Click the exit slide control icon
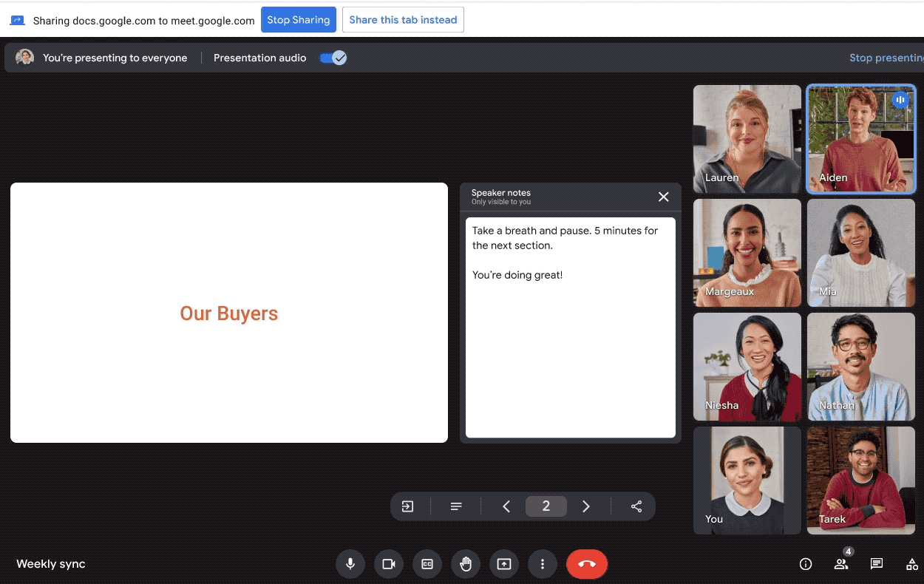The height and width of the screenshot is (584, 924). click(407, 506)
